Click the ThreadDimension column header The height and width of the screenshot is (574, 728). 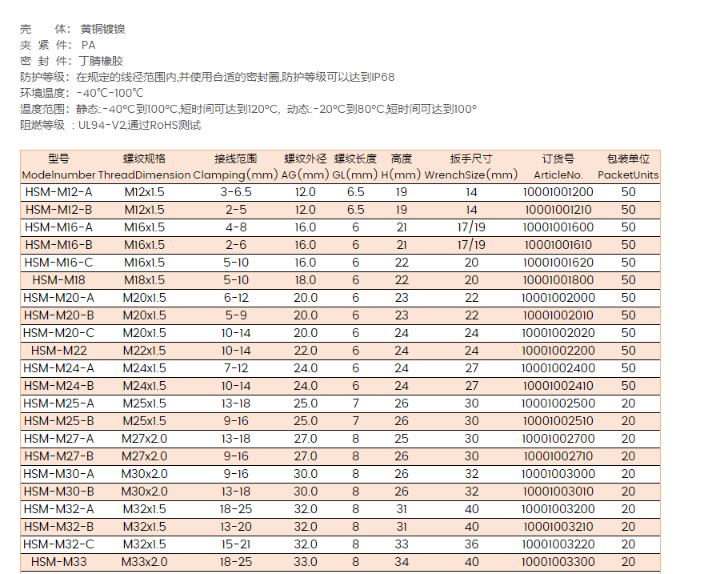click(144, 175)
